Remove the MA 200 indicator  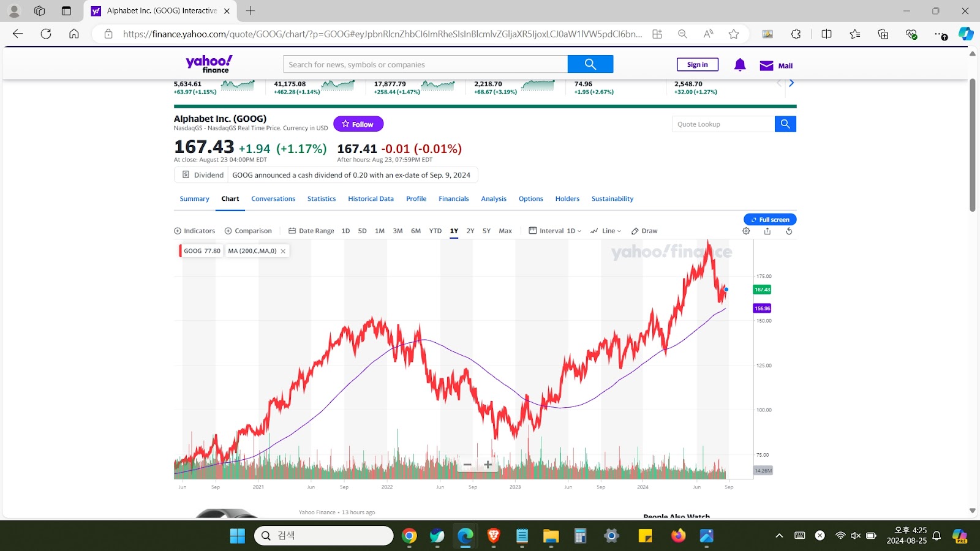pos(283,251)
